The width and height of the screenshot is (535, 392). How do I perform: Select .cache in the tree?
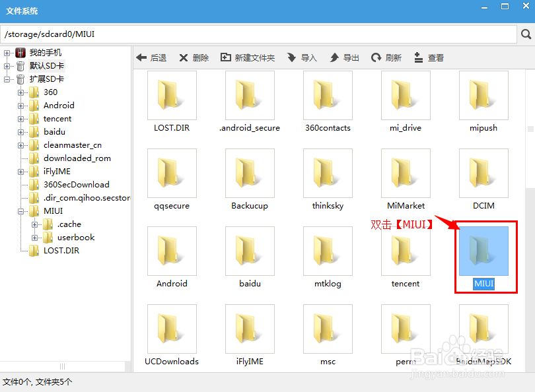69,224
